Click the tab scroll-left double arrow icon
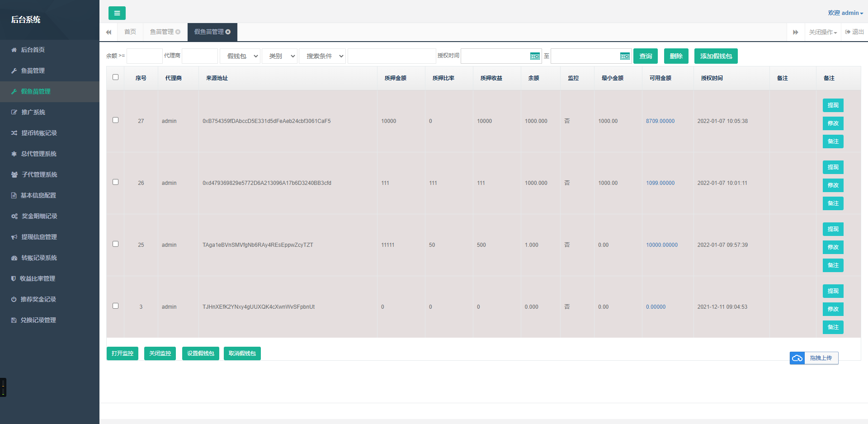Viewport: 868px width, 424px height. (x=108, y=32)
